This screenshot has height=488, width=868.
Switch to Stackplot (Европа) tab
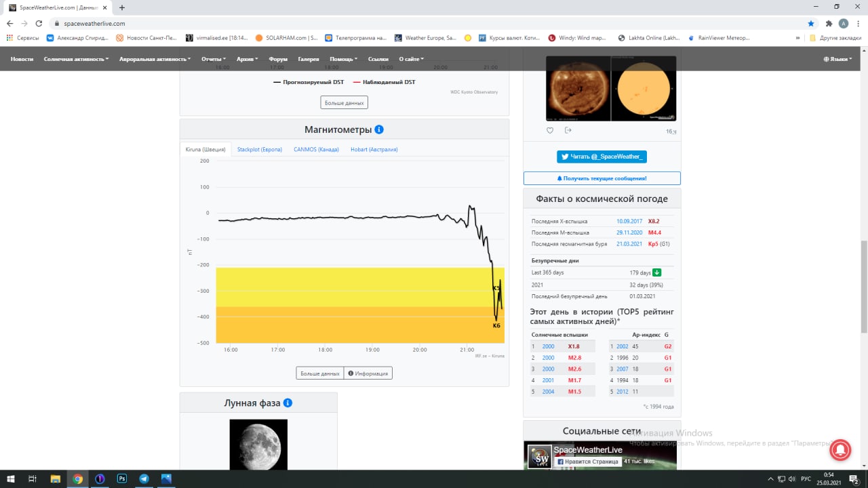[260, 149]
